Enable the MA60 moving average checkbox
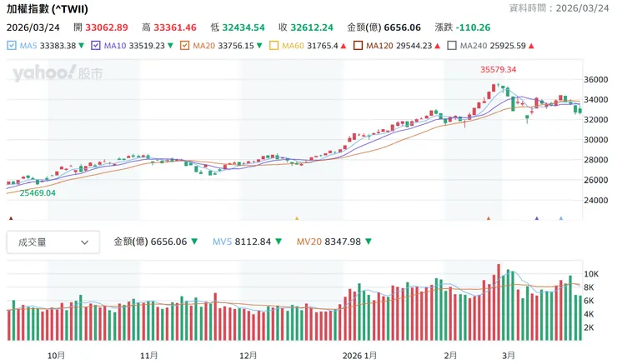Screen dimensions: 617x364 point(273,46)
